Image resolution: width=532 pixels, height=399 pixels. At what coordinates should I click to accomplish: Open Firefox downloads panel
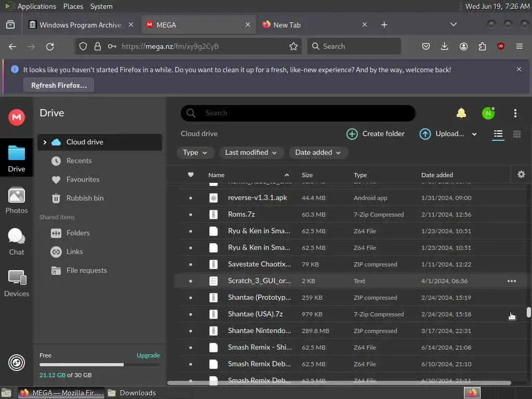click(445, 46)
